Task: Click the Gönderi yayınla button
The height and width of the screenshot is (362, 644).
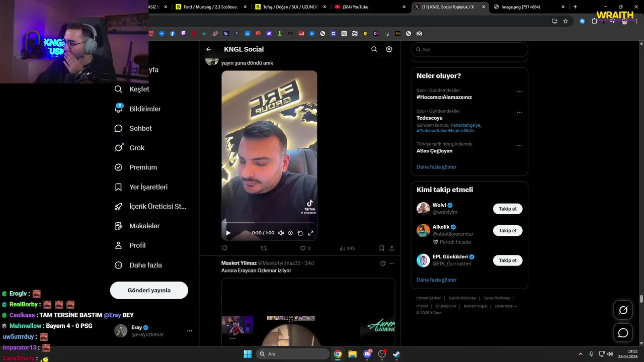Action: [149, 290]
